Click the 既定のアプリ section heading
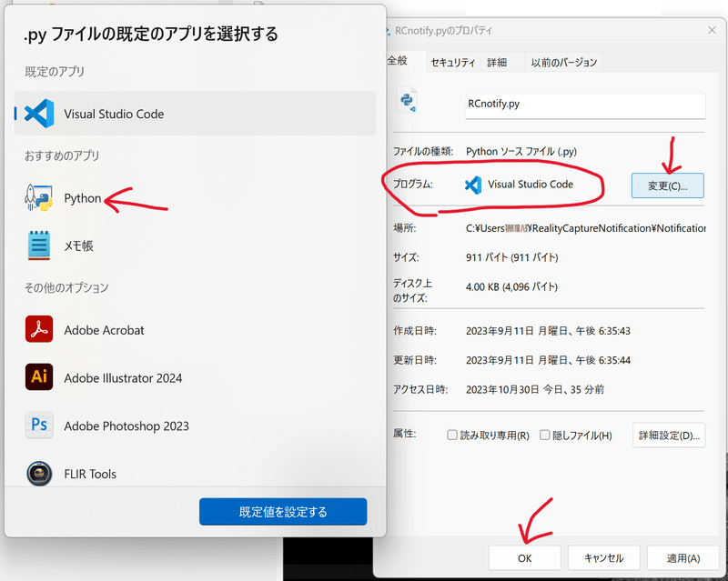 (55, 72)
